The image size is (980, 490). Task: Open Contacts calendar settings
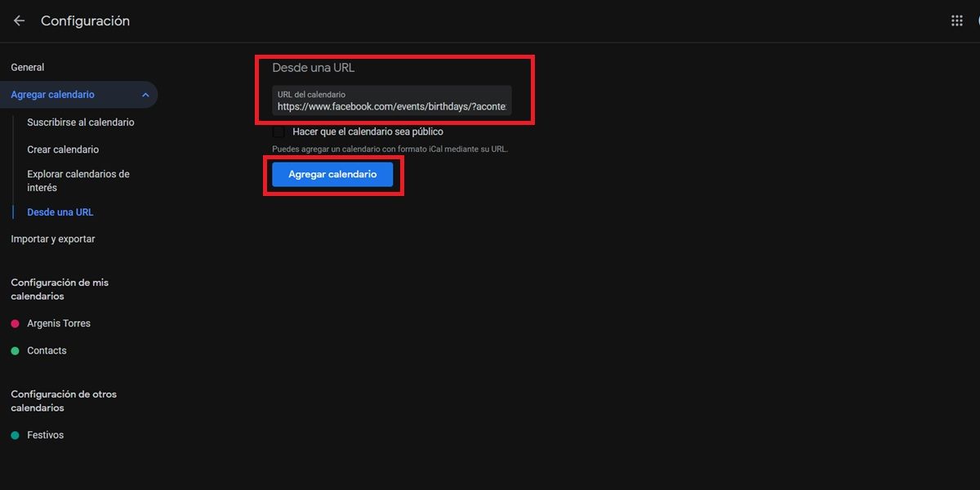click(47, 351)
